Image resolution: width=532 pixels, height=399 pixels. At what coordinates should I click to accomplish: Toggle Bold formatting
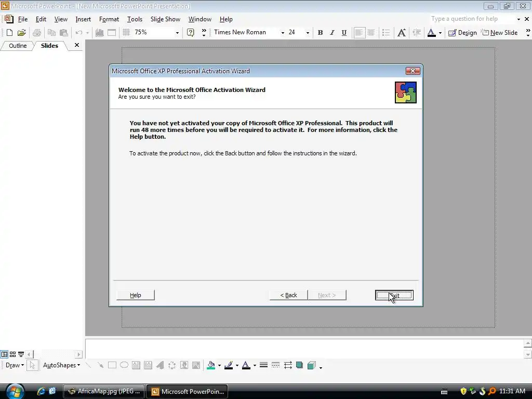pos(320,33)
